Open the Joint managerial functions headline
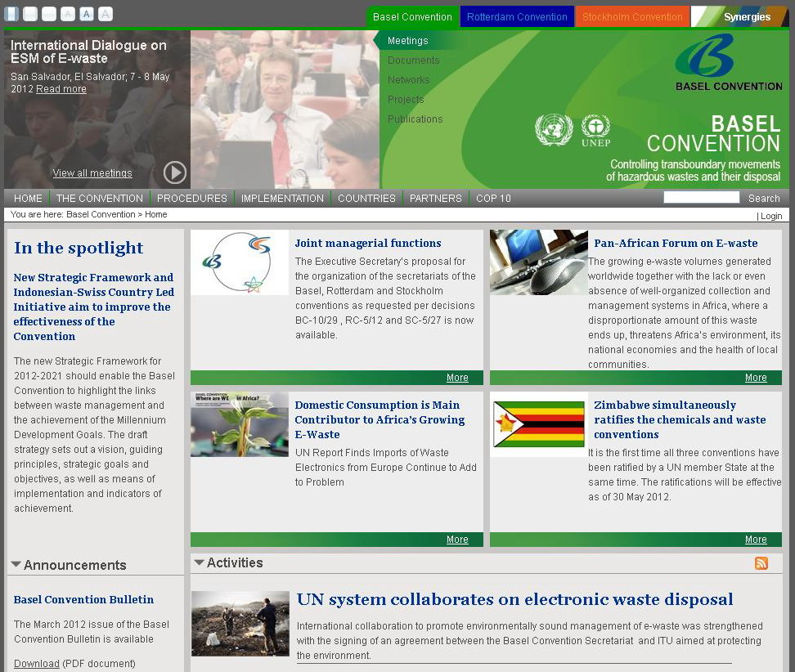This screenshot has height=672, width=795. pyautogui.click(x=368, y=243)
